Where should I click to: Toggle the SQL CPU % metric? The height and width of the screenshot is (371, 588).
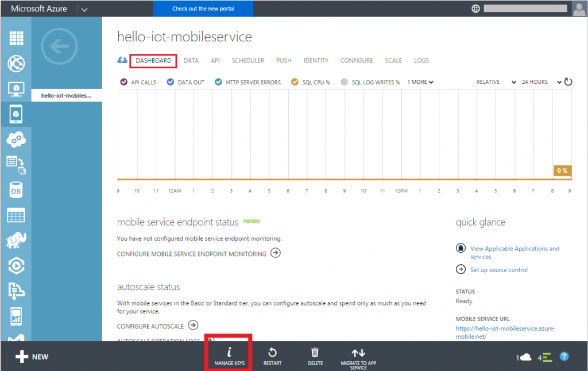[311, 82]
